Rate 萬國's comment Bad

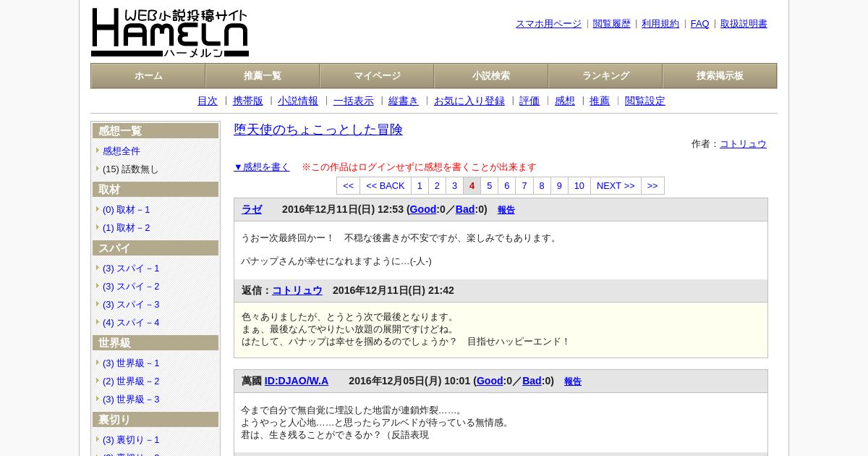tap(532, 381)
